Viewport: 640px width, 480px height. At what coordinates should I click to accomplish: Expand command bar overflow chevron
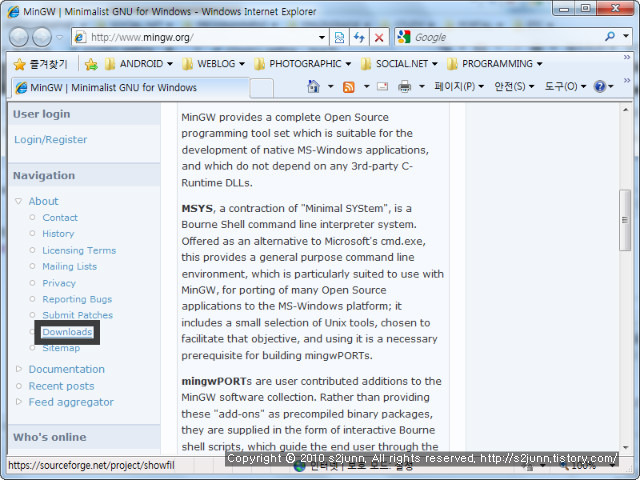pyautogui.click(x=627, y=80)
